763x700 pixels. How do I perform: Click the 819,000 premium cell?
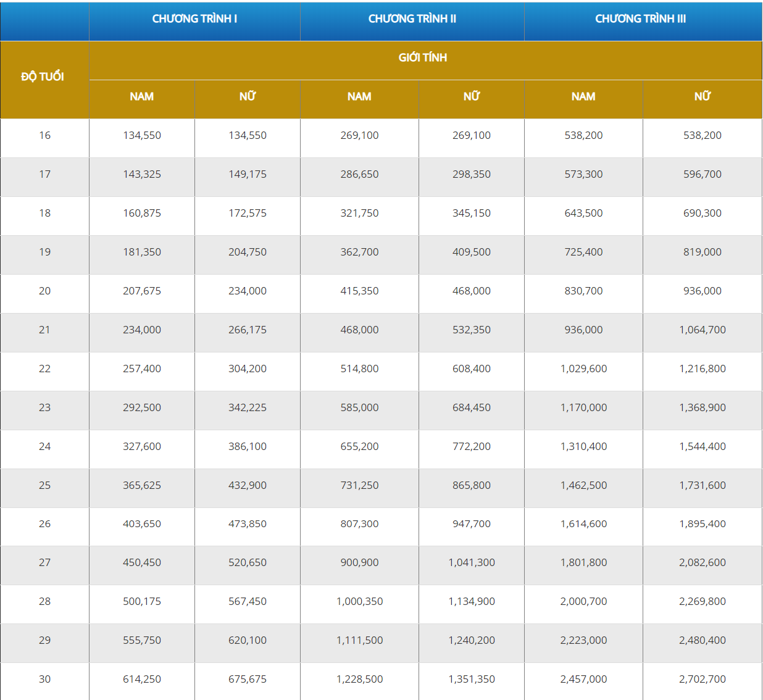[x=702, y=252]
